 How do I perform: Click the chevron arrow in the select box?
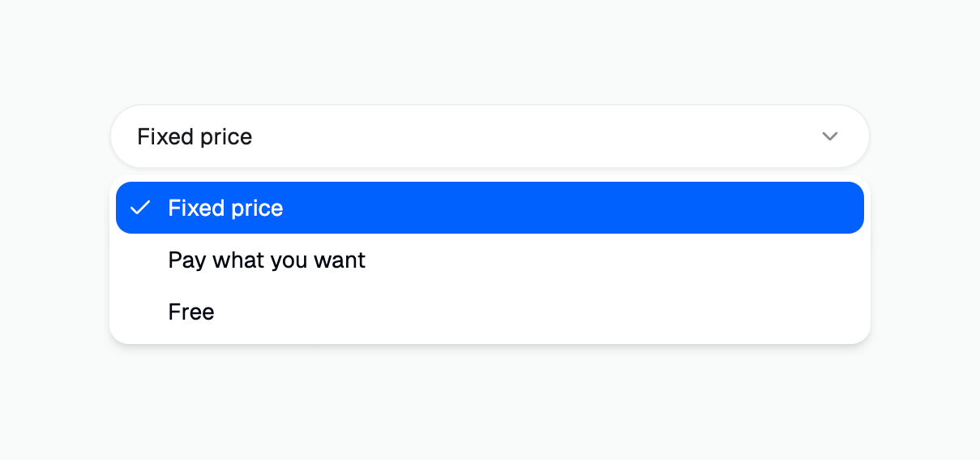(x=829, y=136)
